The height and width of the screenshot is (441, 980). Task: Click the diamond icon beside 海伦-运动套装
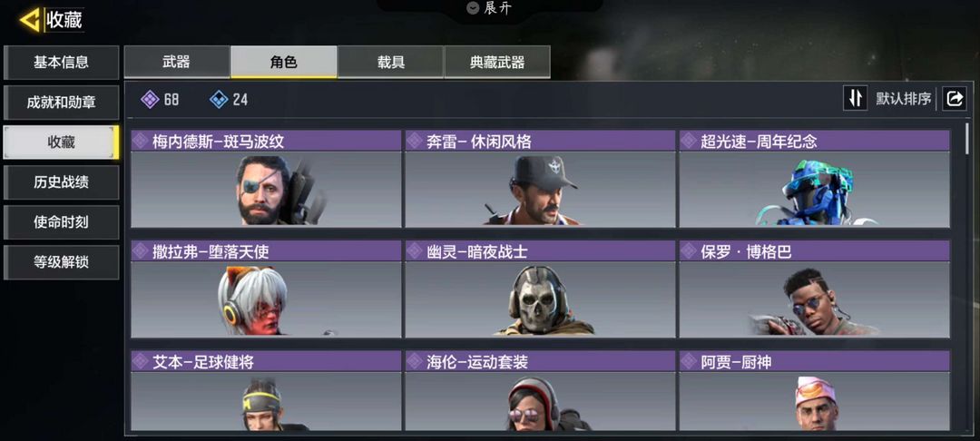coord(415,361)
